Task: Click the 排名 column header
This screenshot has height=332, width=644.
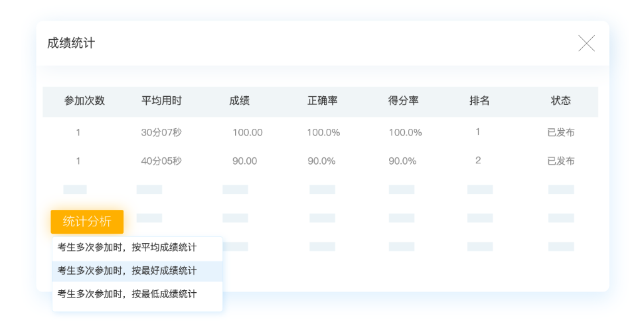Action: (x=479, y=101)
